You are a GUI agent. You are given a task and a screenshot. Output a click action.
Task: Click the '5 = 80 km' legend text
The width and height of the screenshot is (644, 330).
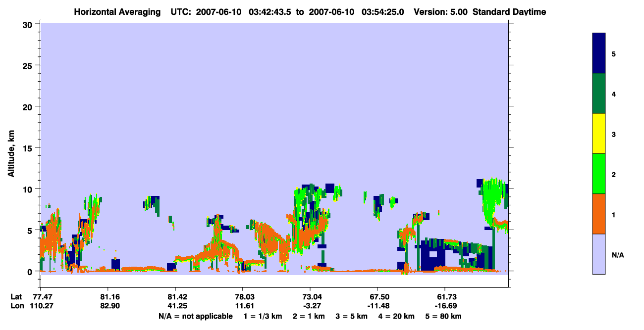[x=444, y=316]
